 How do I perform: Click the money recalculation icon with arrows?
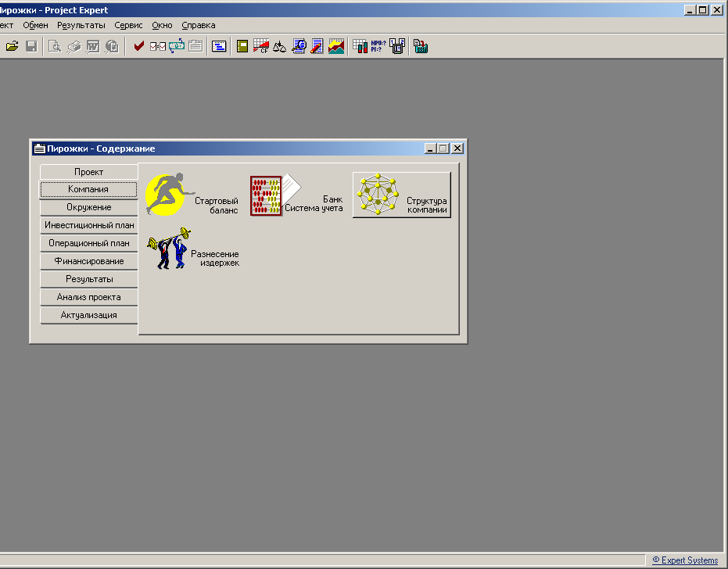coord(177,46)
